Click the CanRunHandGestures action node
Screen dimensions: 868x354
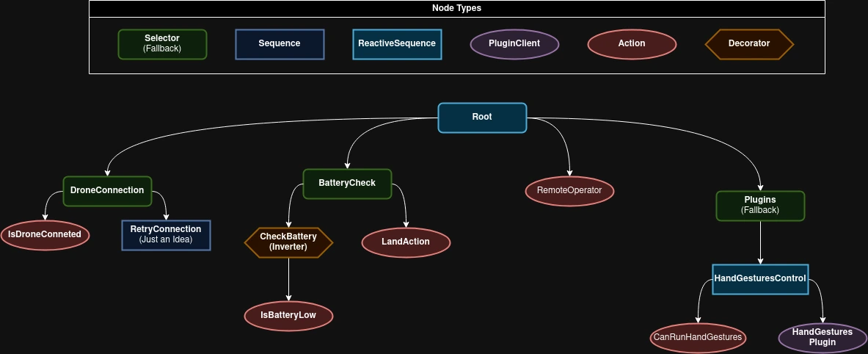(698, 338)
